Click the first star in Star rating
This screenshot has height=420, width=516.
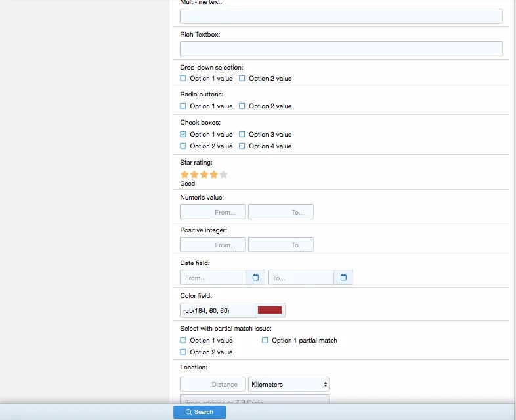tap(184, 175)
